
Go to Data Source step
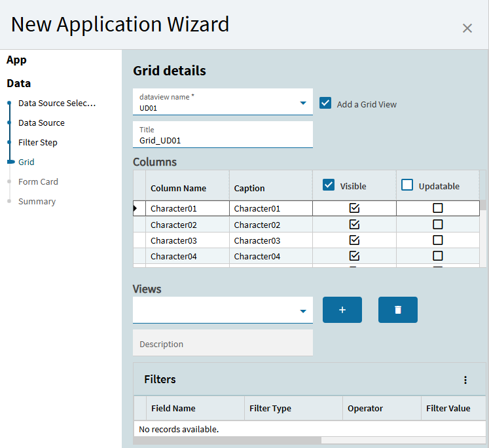click(41, 123)
